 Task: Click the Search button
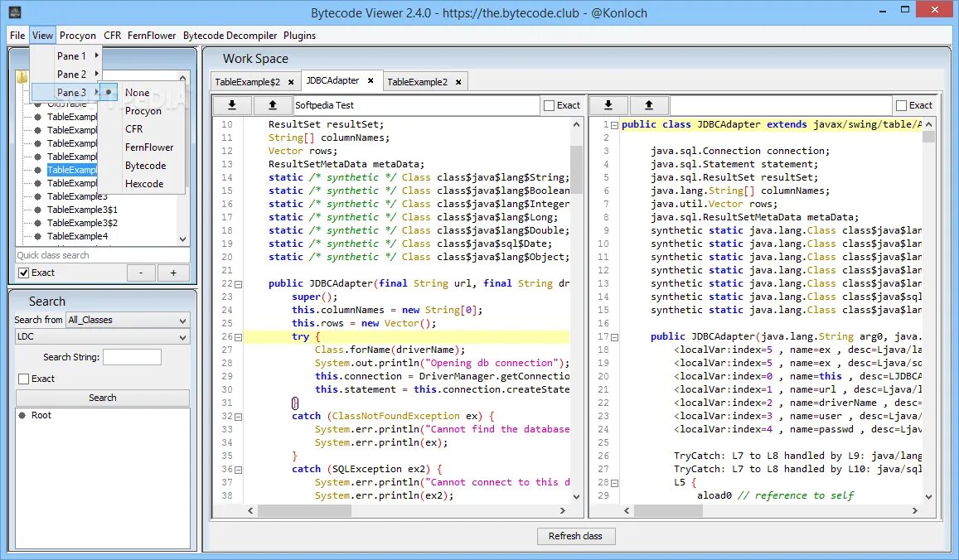103,398
